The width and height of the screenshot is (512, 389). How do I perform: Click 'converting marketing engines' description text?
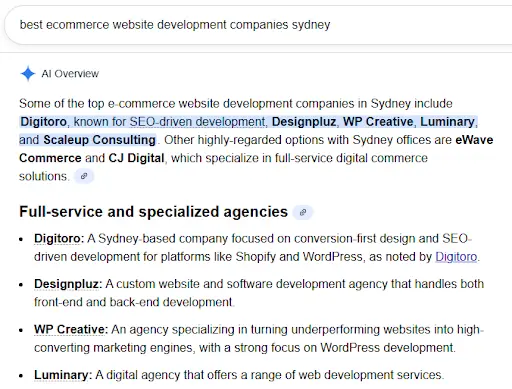coord(113,348)
